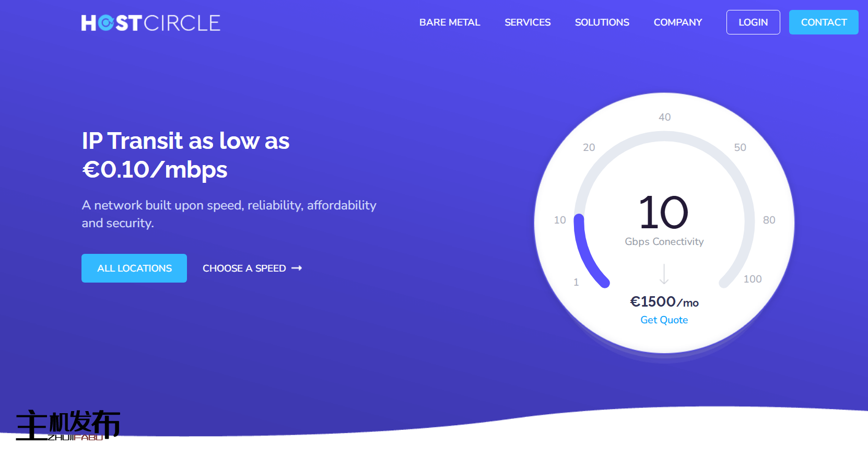Viewport: 868px width, 456px height.
Task: Select 1 Gbps on the speed dial
Action: (576, 282)
